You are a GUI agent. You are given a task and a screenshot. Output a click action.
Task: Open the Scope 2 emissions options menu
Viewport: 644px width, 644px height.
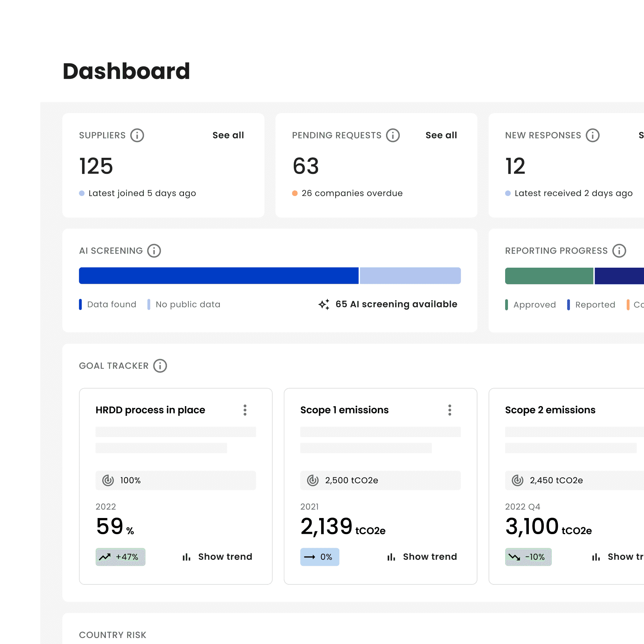642,410
